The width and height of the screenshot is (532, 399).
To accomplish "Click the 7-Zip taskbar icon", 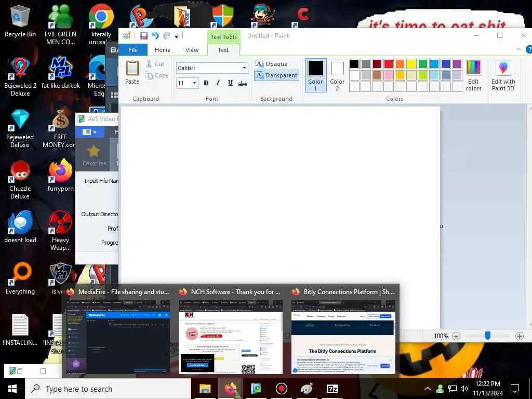I will (x=332, y=389).
